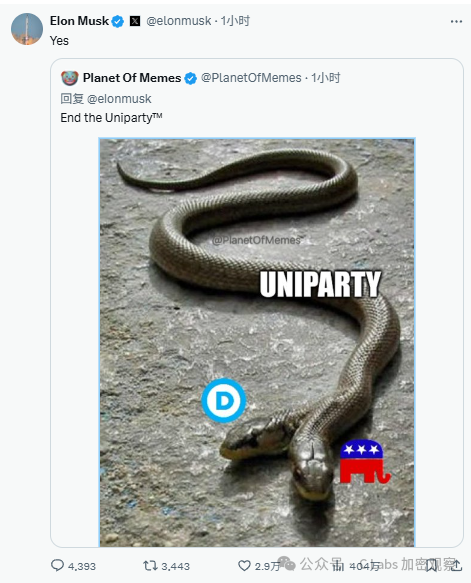Image resolution: width=471 pixels, height=583 pixels.
Task: Open the Elon Musk display name
Action: tap(80, 21)
